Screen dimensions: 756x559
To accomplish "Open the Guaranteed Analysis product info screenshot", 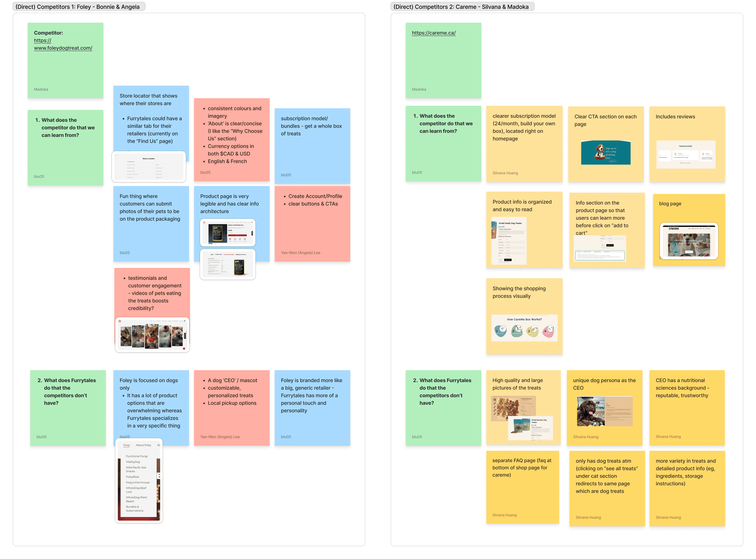I will (228, 264).
